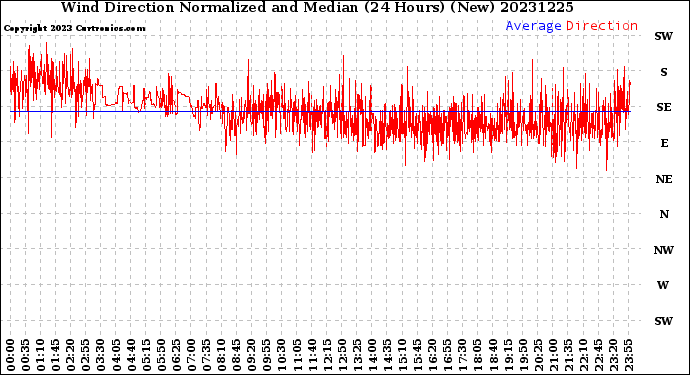The height and width of the screenshot is (375, 690).
Task: Click the 11:05 time axis label
Action: (297, 355)
